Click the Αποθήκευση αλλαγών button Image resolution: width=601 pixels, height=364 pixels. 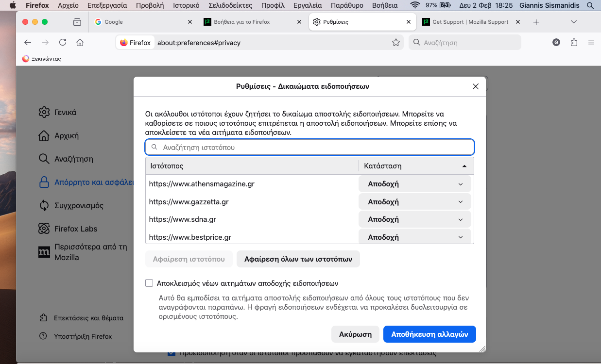(x=429, y=334)
